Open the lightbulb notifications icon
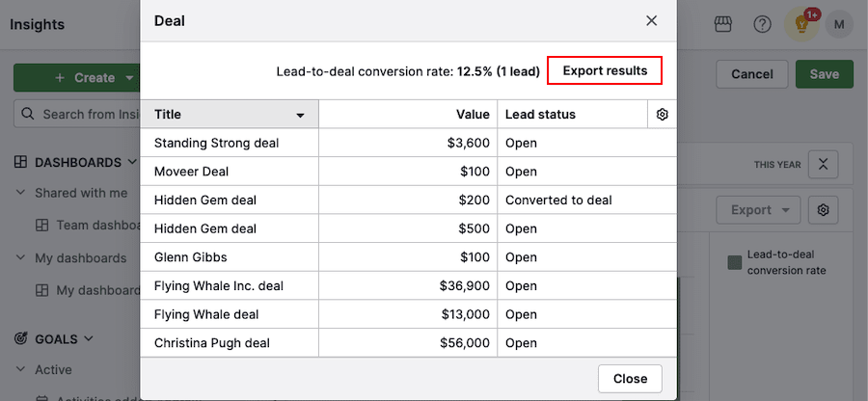 800,24
